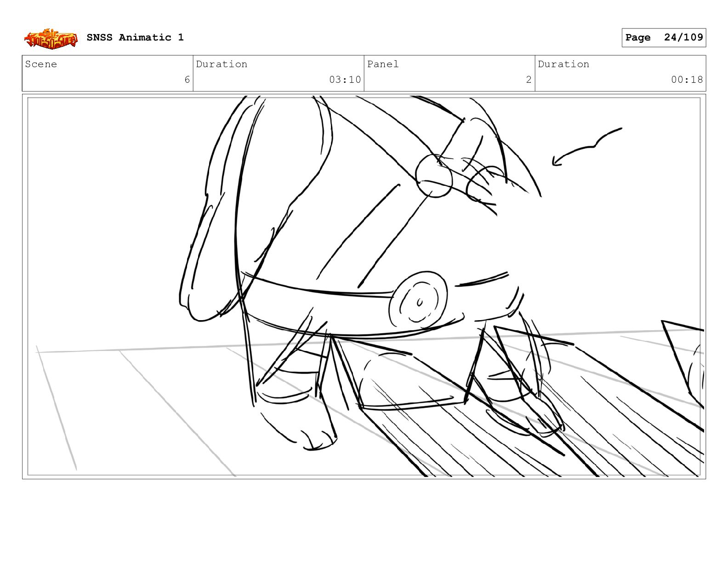Click the 'Scene' header label

(x=41, y=64)
